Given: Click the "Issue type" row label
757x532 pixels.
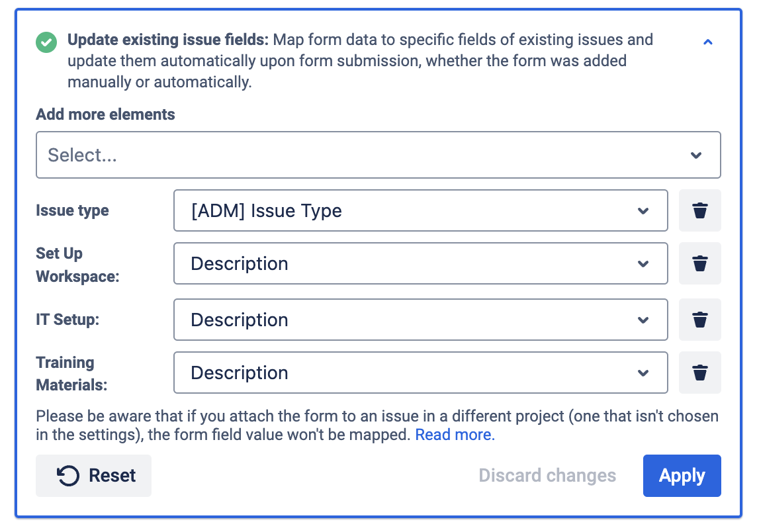Looking at the screenshot, I should coord(72,211).
